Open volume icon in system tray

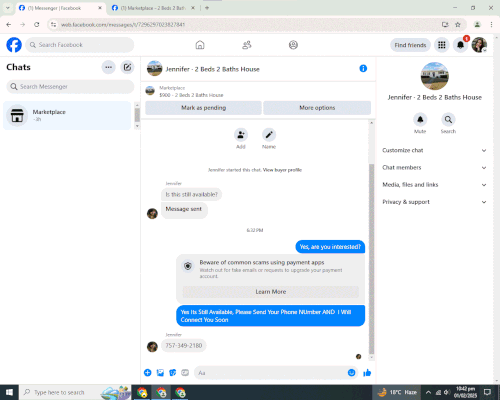click(x=447, y=392)
